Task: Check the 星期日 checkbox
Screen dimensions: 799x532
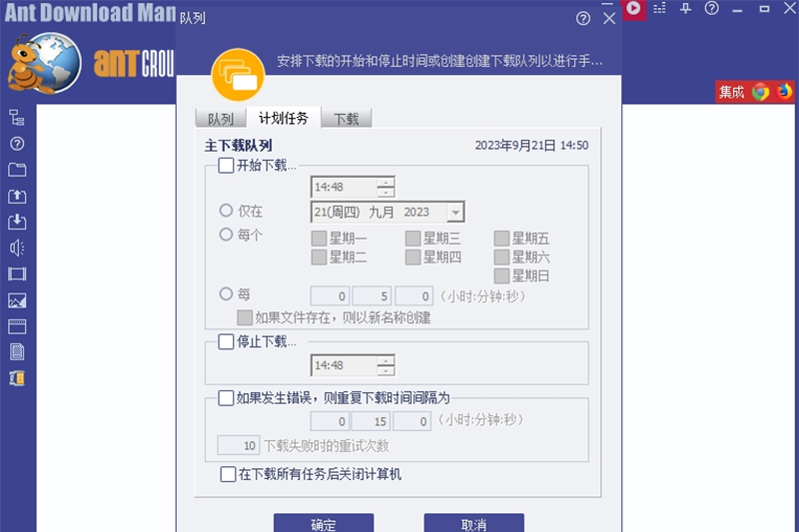Action: tap(502, 275)
